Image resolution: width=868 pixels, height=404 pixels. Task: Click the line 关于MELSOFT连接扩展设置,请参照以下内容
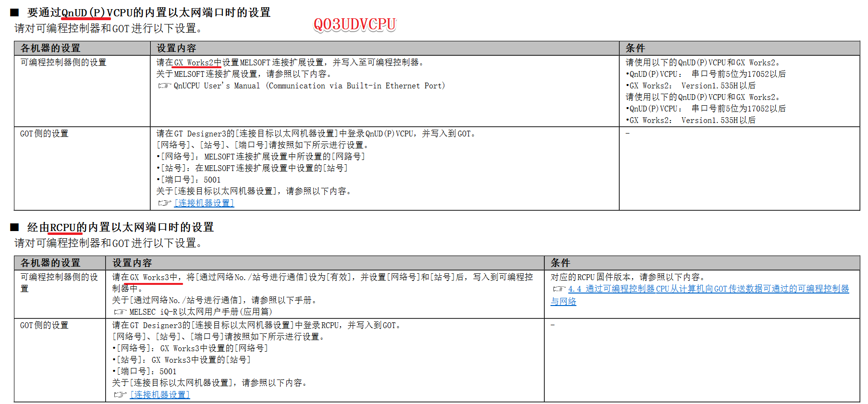click(245, 74)
